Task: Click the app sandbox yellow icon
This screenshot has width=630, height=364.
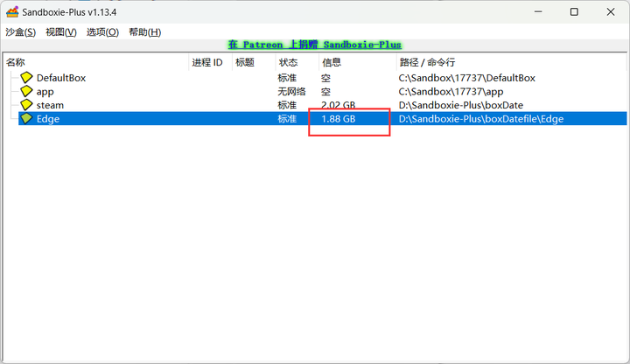Action: coord(26,91)
